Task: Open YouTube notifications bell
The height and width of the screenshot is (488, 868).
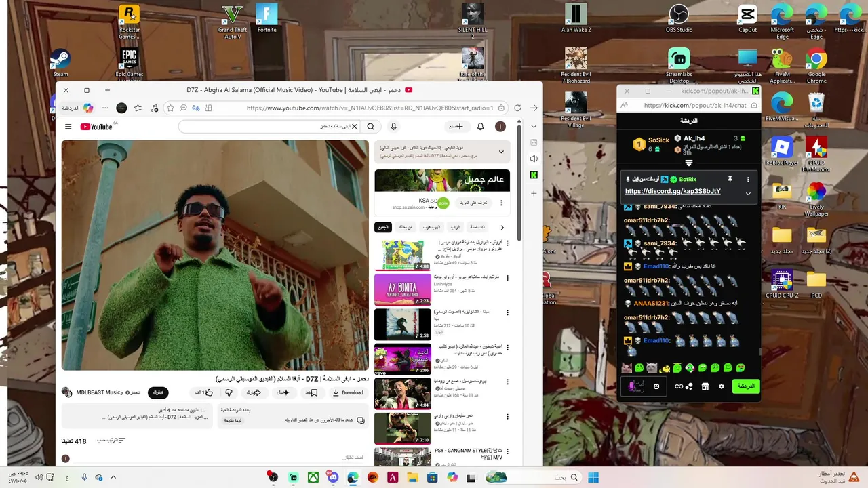Action: pyautogui.click(x=480, y=127)
